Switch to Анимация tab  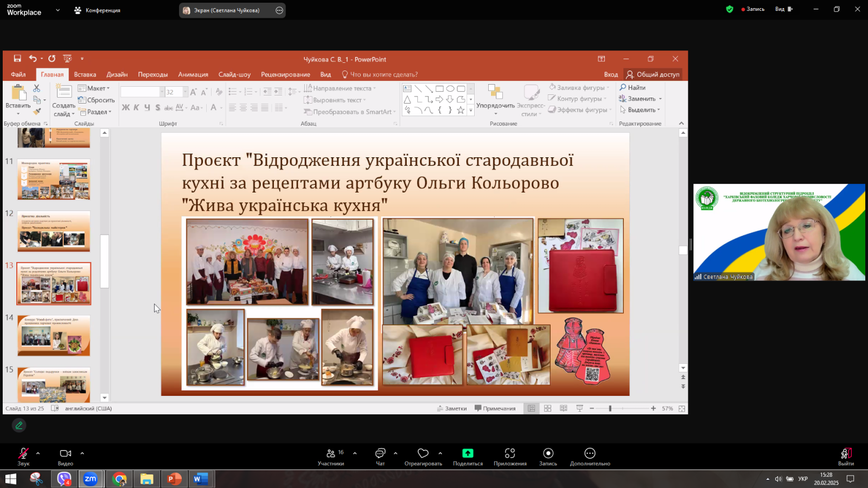193,74
